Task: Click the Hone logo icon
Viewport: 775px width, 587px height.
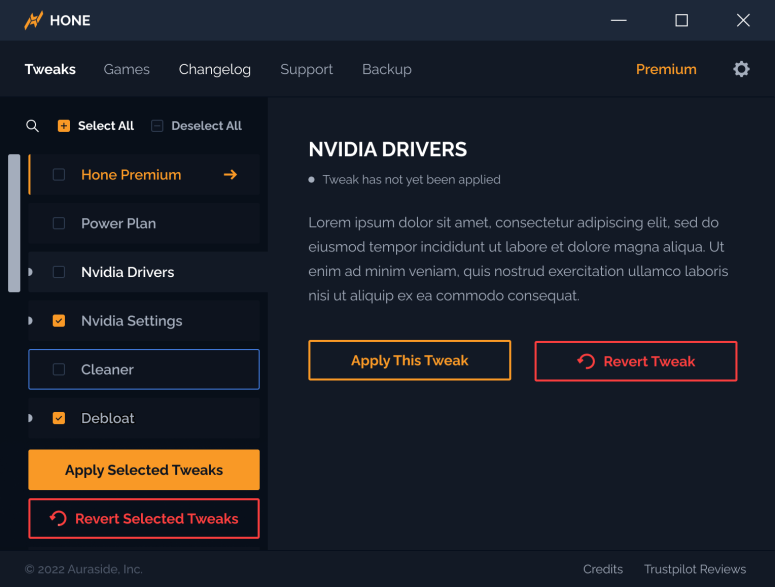Action: 34,20
